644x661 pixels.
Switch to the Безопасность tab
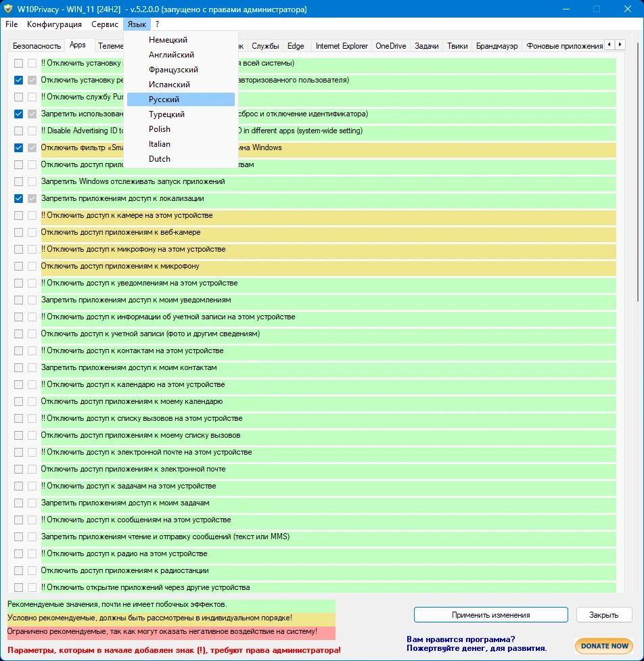pyautogui.click(x=37, y=46)
